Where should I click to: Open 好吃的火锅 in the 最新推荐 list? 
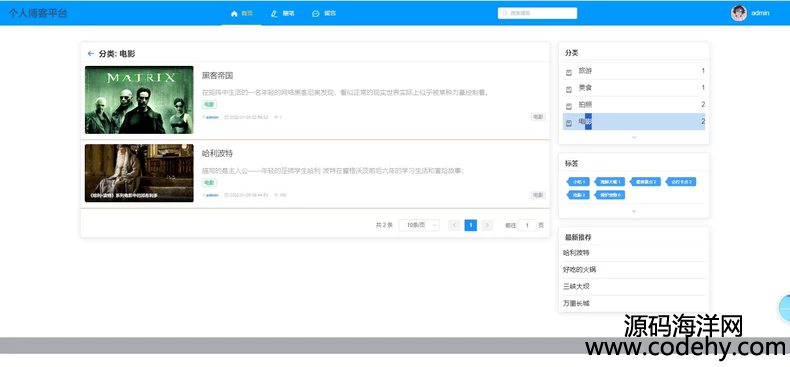tap(579, 270)
